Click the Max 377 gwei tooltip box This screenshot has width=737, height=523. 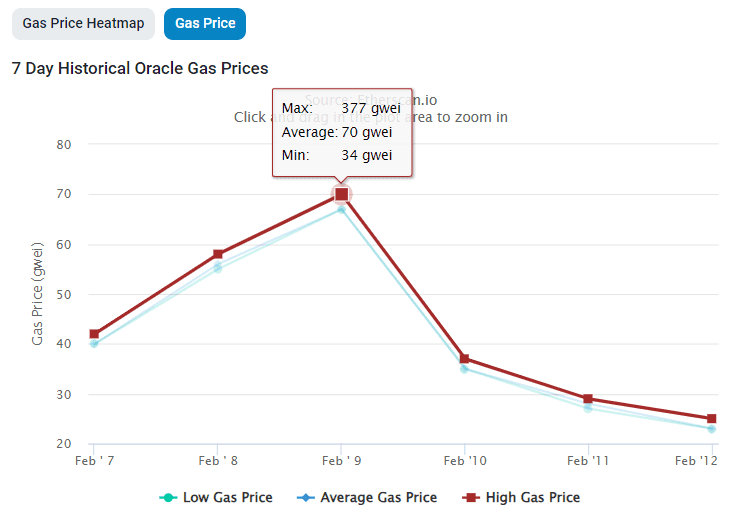341,131
